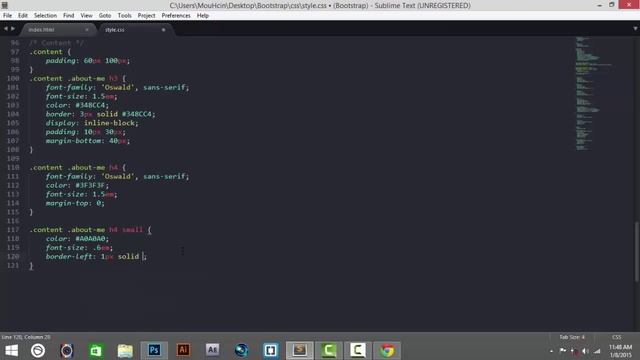Open the round camera-like taskbar icon
640x360 pixels.
(x=67, y=350)
